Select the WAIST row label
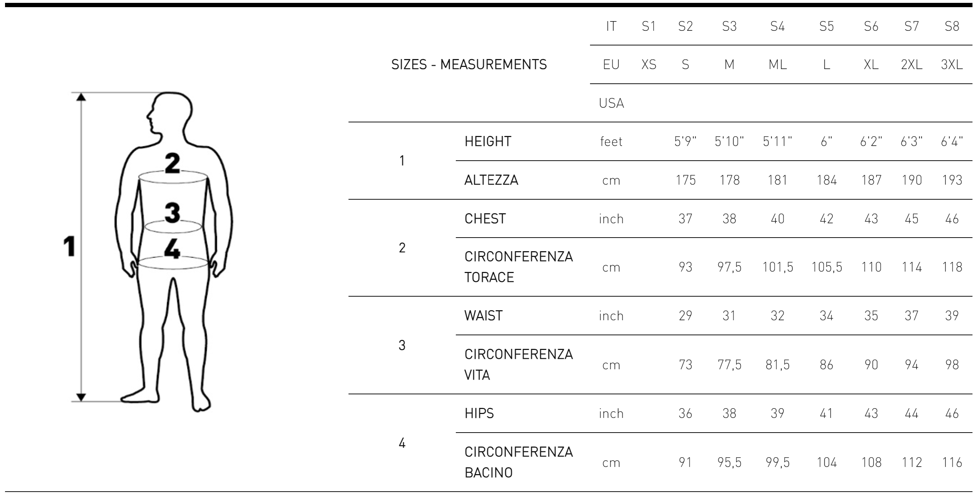 coord(483,316)
